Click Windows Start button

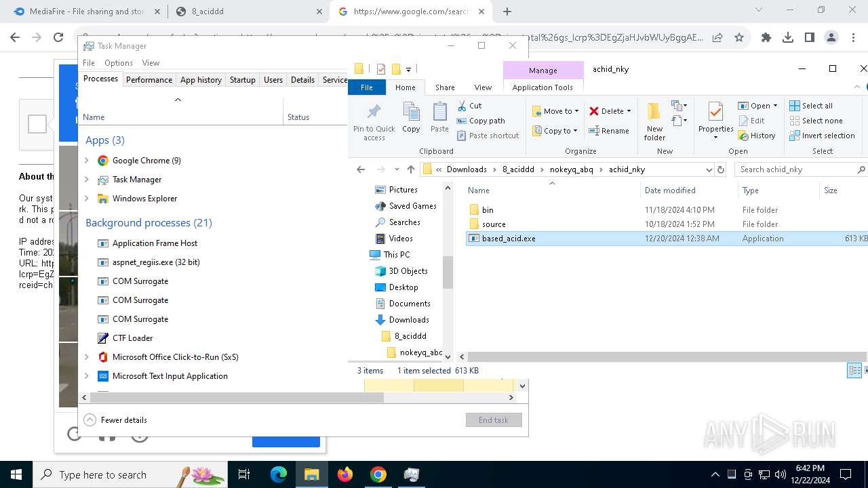click(x=16, y=474)
